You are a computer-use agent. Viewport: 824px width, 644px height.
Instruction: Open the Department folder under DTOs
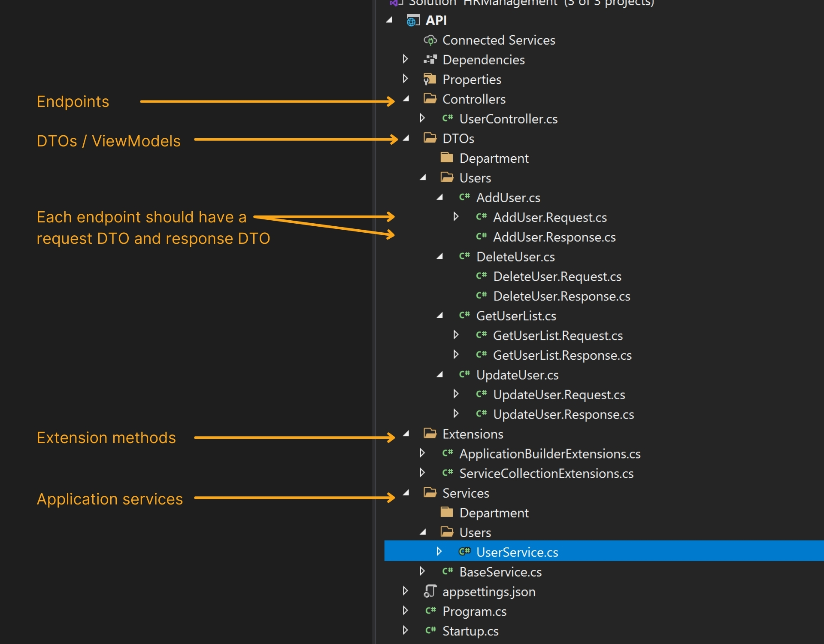tap(494, 158)
